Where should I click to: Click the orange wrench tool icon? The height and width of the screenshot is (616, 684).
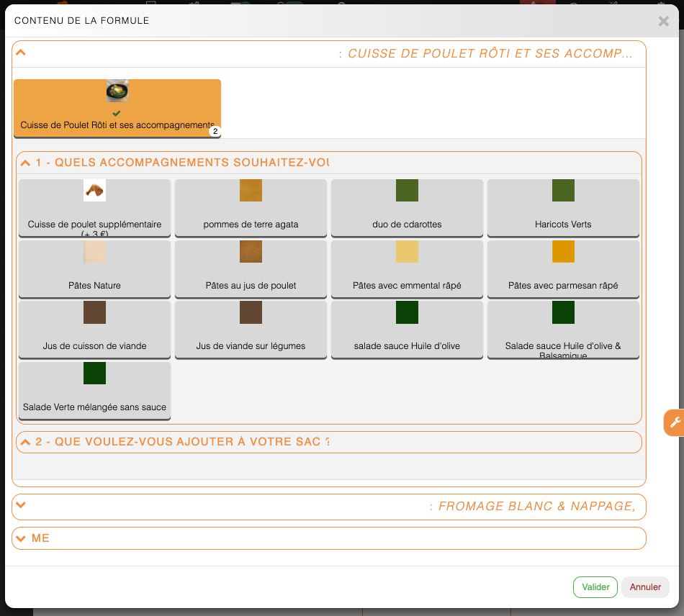coord(675,422)
